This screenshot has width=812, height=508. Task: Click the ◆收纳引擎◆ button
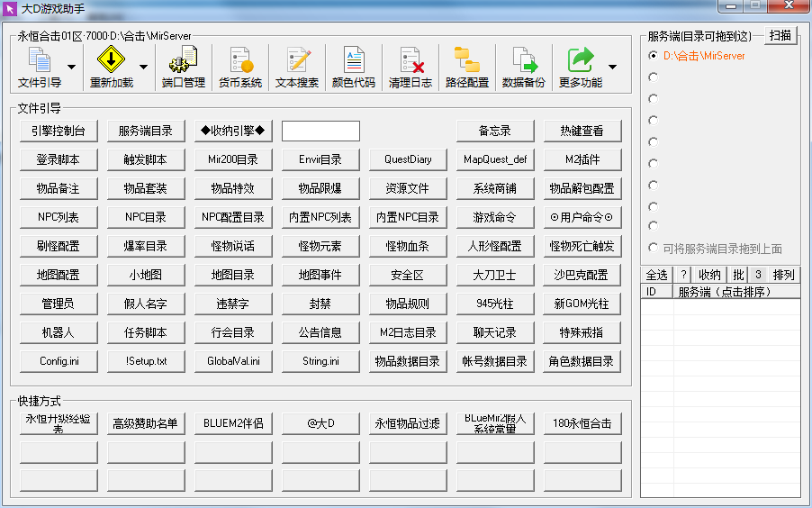[x=233, y=131]
